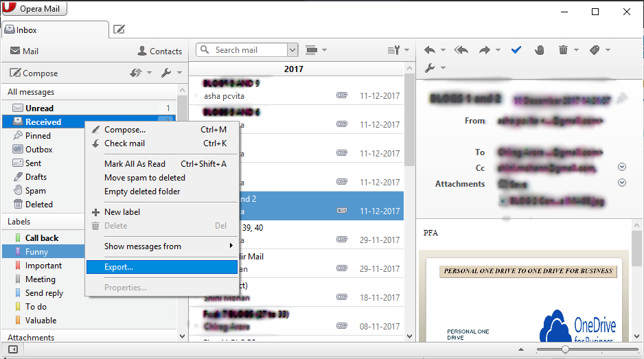Click the Spam hand icon in toolbar

point(539,50)
